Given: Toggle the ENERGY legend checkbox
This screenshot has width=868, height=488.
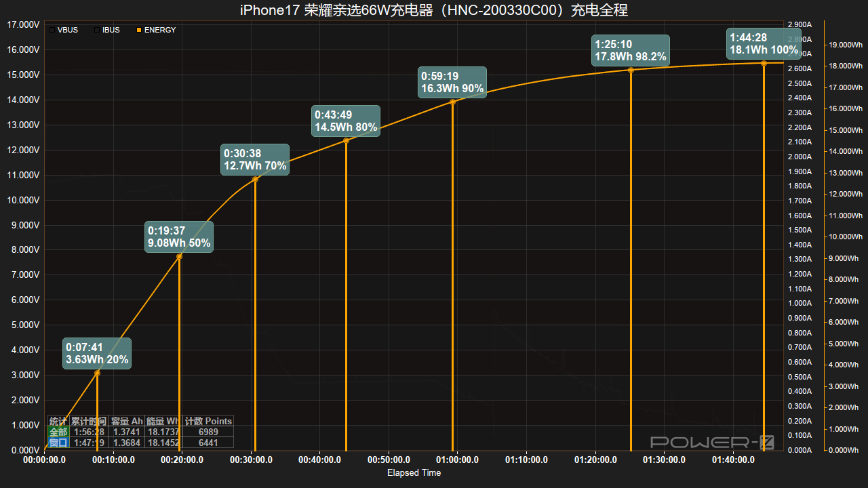Looking at the screenshot, I should (x=139, y=30).
